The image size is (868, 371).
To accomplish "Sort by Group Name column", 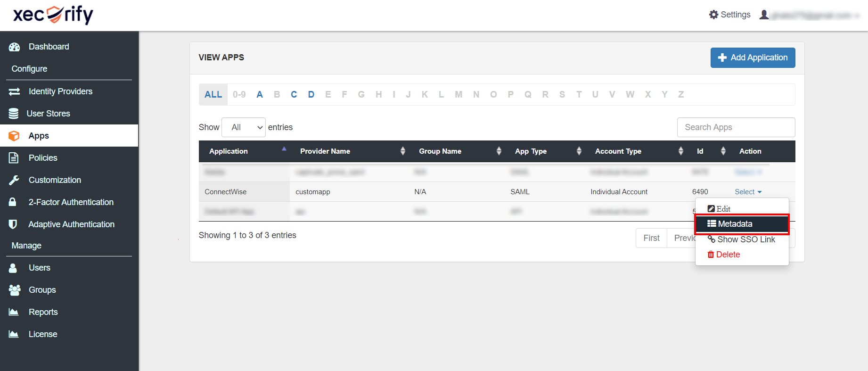I will pos(457,151).
